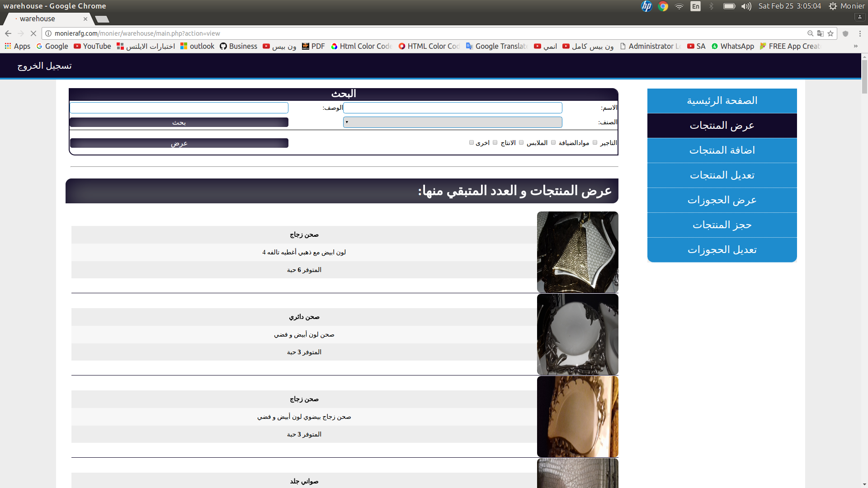Tick the التاجير checkbox

click(x=595, y=143)
